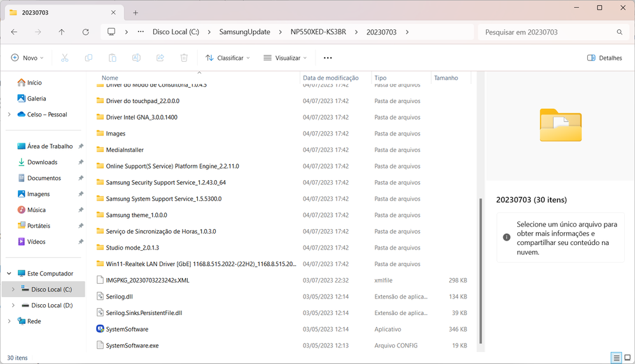Open the Visualizar view menu
Screen dimensions: 635x364
pos(285,58)
